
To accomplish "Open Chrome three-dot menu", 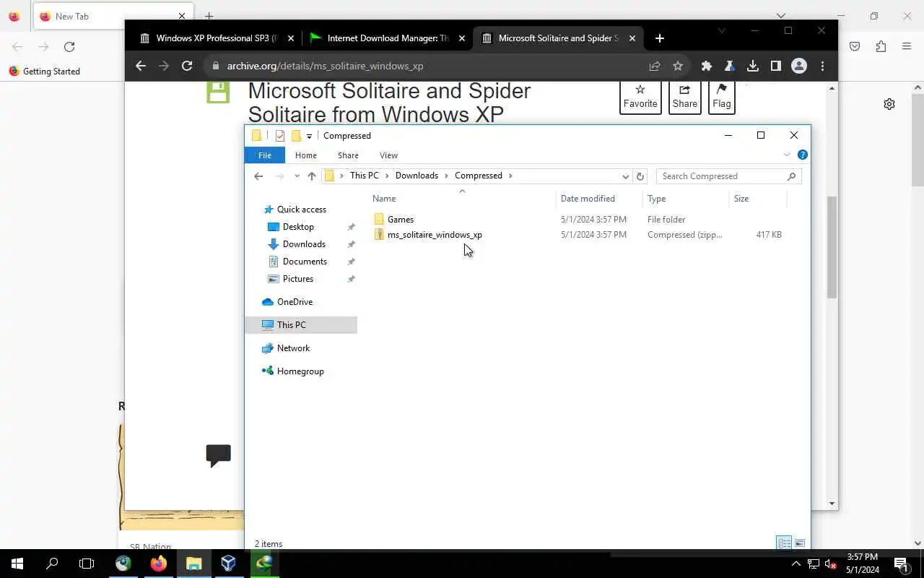I will 822,66.
